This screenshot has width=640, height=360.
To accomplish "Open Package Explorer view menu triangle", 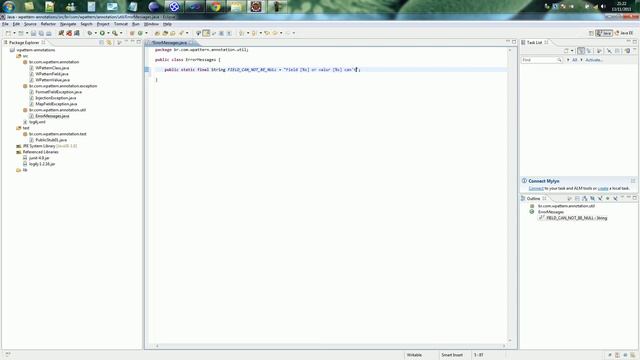I will click(119, 42).
